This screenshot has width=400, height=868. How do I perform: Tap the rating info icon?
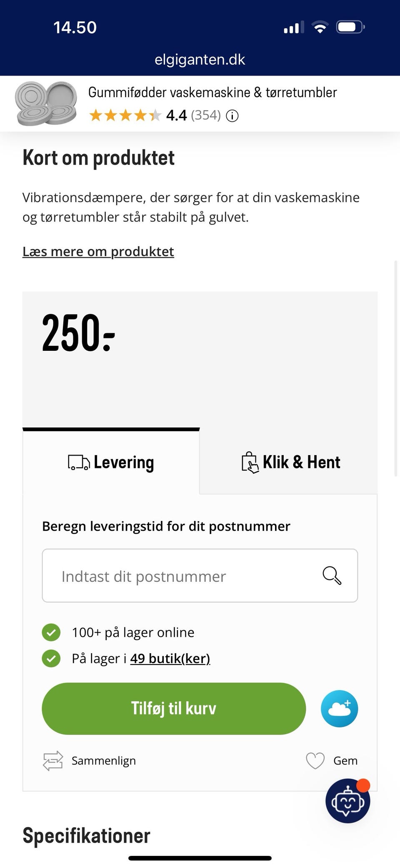pyautogui.click(x=232, y=116)
